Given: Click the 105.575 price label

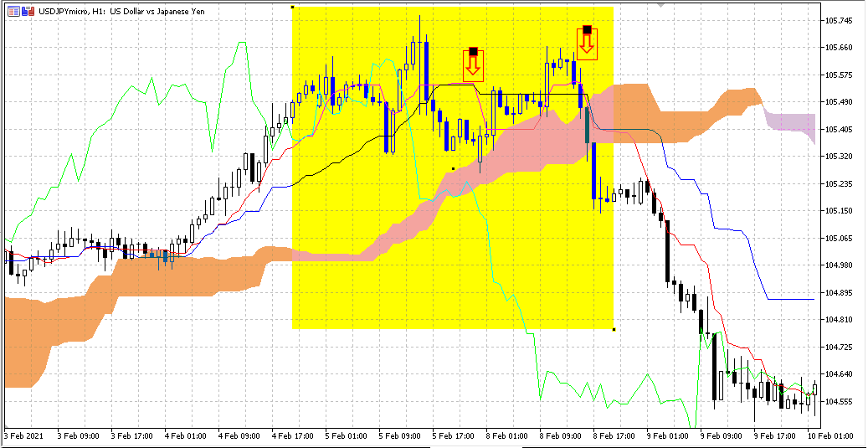Looking at the screenshot, I should click(839, 75).
